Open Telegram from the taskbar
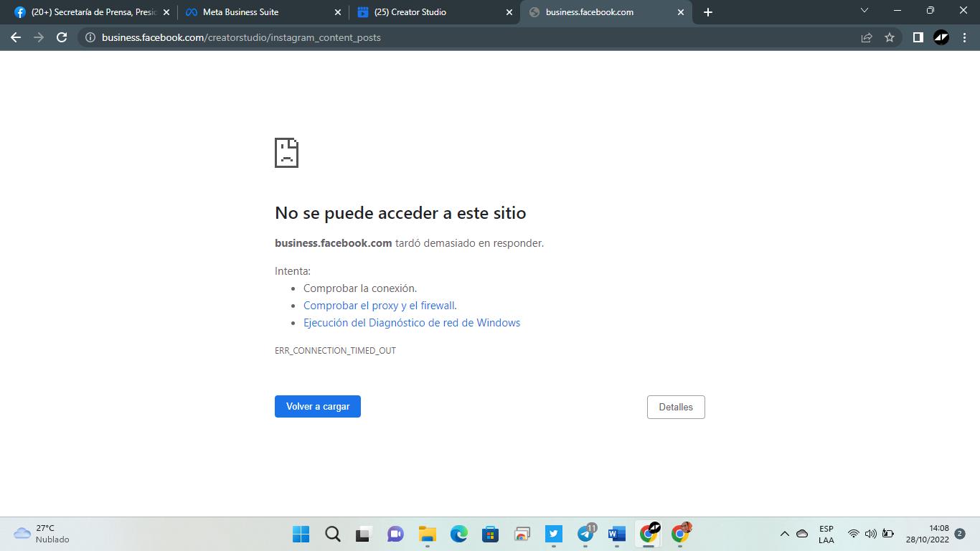Image resolution: width=980 pixels, height=551 pixels. 585,534
